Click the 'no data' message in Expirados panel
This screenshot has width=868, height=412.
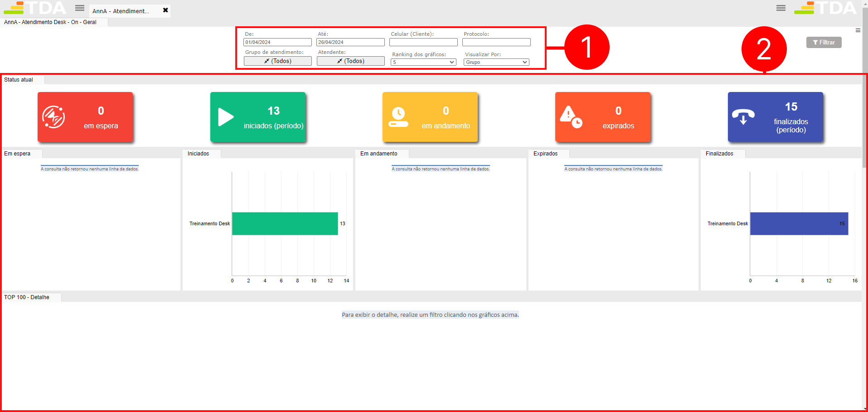tap(613, 169)
